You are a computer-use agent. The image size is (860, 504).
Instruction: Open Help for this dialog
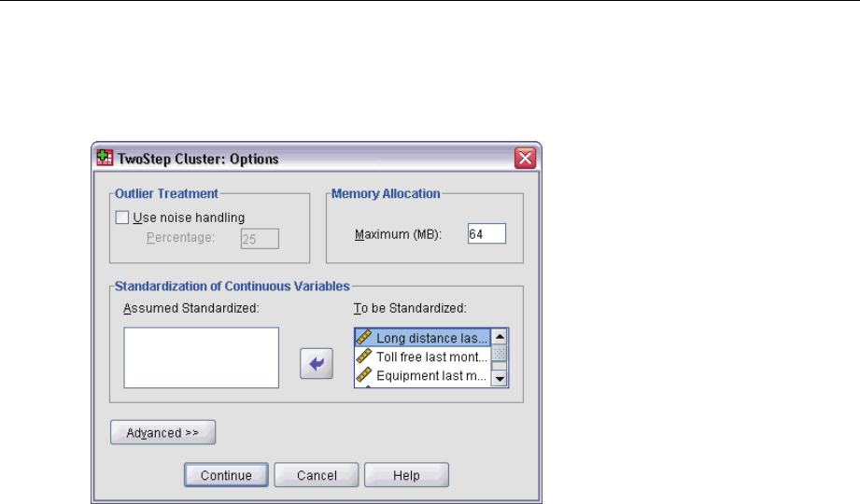coord(406,475)
